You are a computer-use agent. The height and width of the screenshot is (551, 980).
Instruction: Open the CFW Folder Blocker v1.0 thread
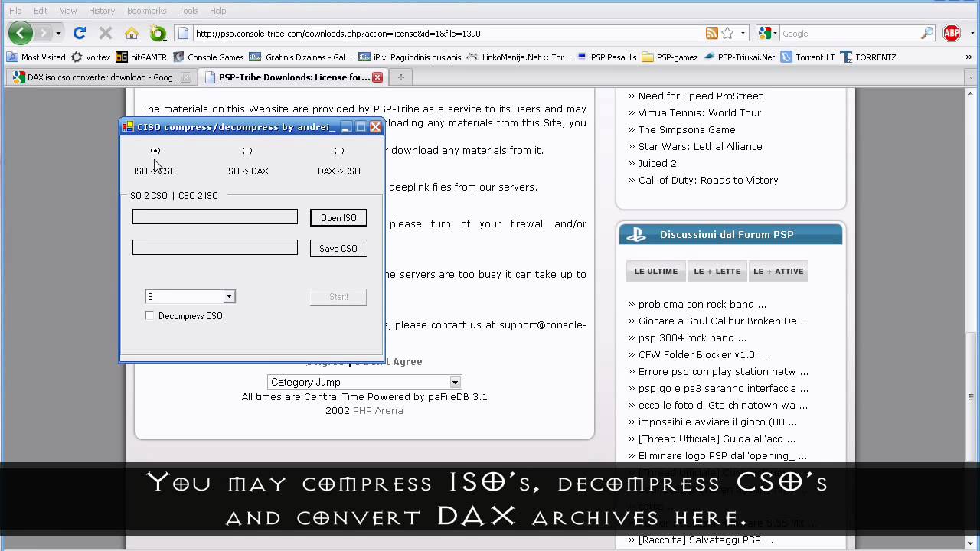pyautogui.click(x=703, y=354)
